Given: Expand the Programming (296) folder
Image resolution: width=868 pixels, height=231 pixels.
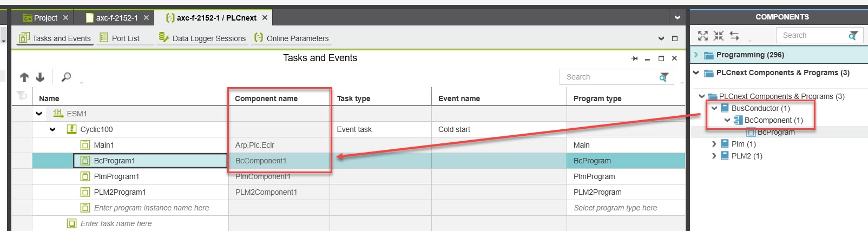Looking at the screenshot, I should pos(696,55).
